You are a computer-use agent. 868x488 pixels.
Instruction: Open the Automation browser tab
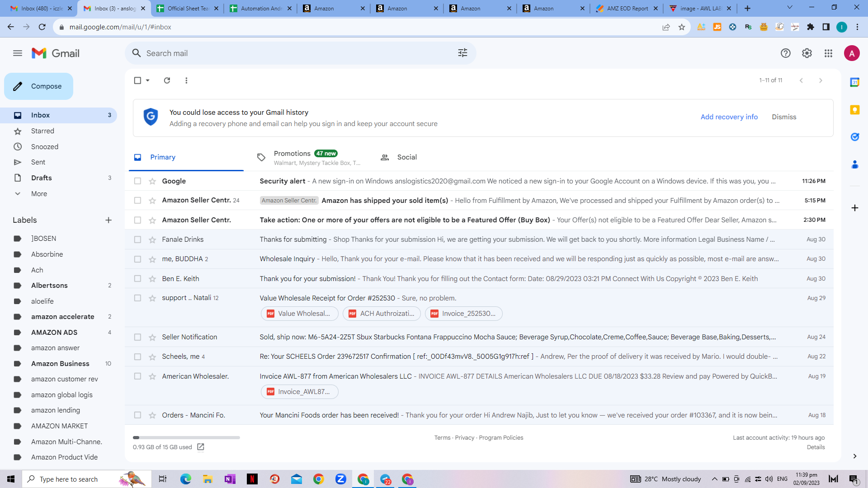point(260,9)
